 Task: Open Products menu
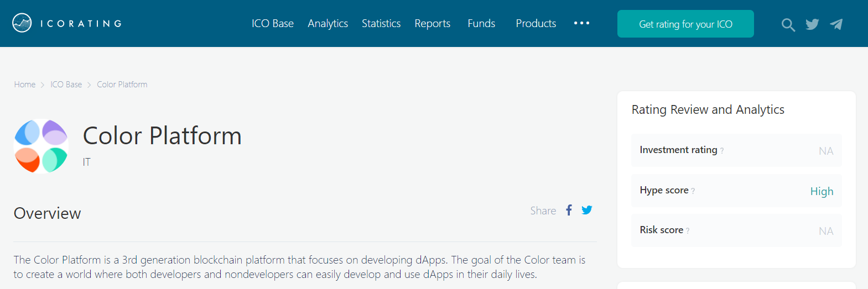536,24
